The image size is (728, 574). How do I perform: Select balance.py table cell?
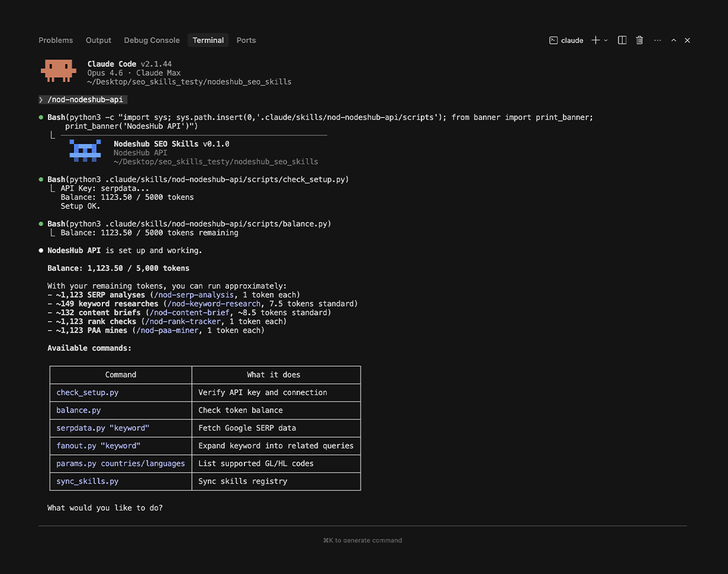[121, 410]
